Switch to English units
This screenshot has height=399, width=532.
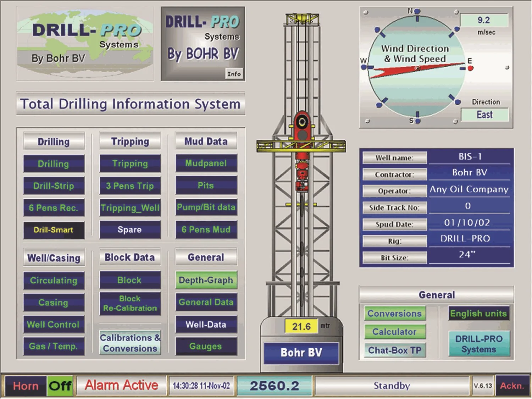click(x=478, y=314)
